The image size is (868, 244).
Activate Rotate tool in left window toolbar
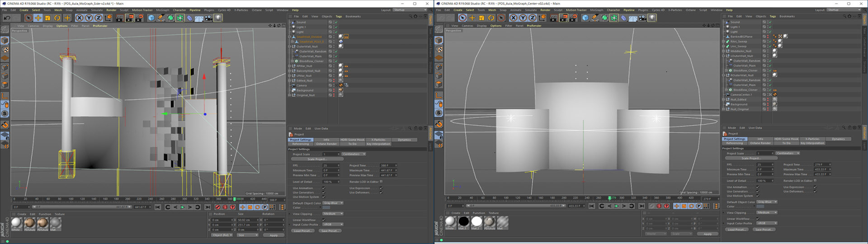[x=57, y=18]
